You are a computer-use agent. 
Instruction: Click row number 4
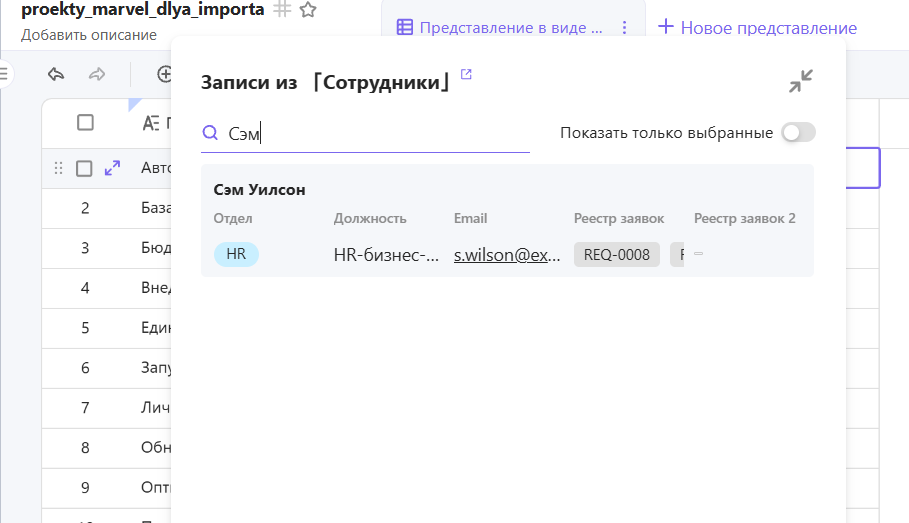(x=85, y=288)
